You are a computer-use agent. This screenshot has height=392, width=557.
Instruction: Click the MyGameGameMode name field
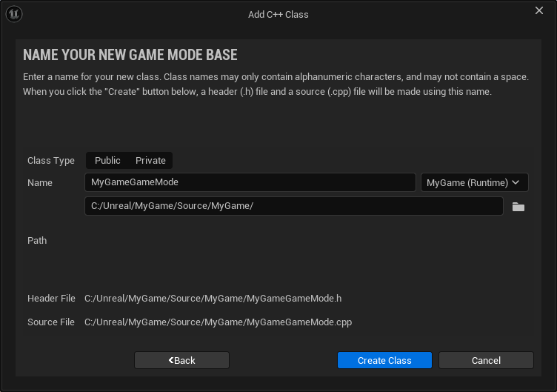250,183
